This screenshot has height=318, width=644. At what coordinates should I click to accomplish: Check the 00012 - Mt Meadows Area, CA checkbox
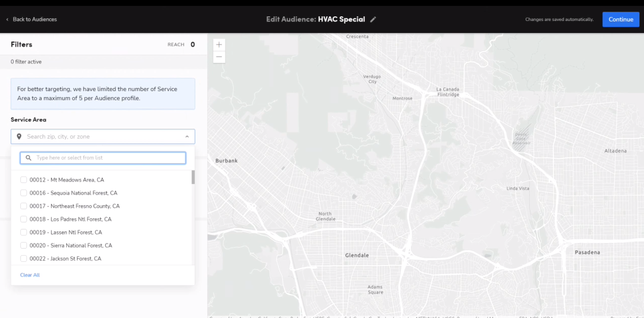tap(24, 180)
